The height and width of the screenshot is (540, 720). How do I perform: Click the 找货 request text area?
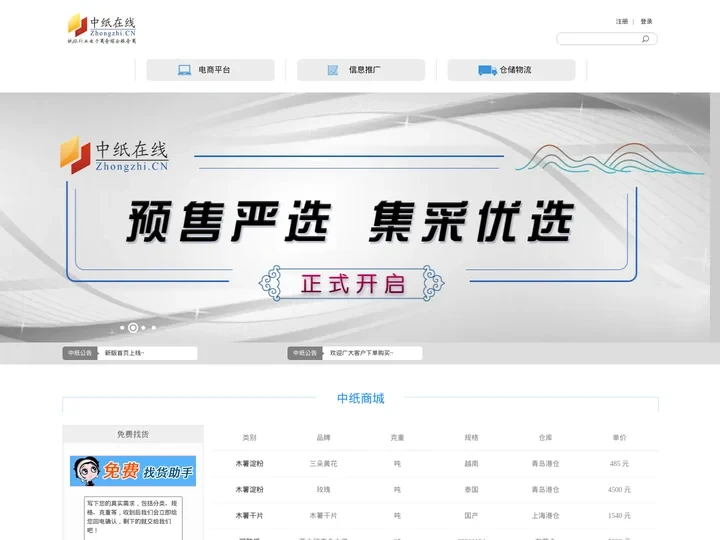133,518
